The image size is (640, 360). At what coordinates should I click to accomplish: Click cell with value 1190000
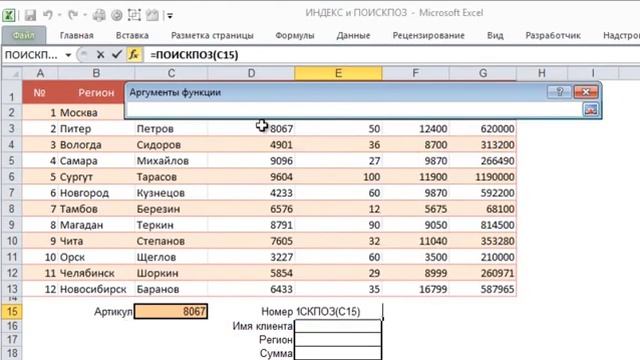[x=483, y=177]
